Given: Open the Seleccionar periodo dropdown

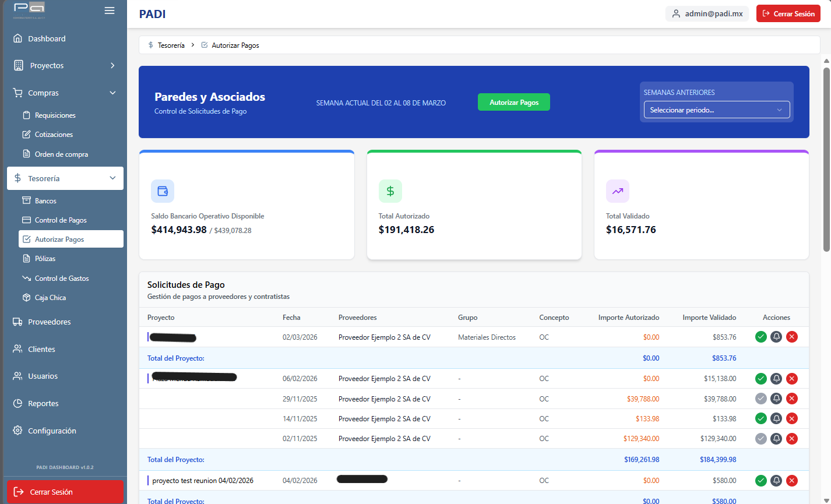Looking at the screenshot, I should click(716, 110).
